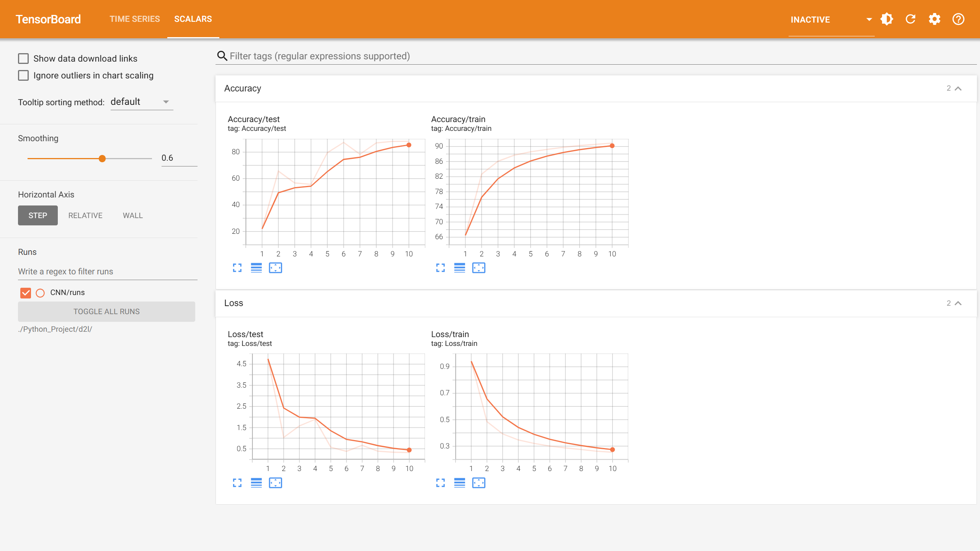Collapse the Accuracy section
980x551 pixels.
958,88
